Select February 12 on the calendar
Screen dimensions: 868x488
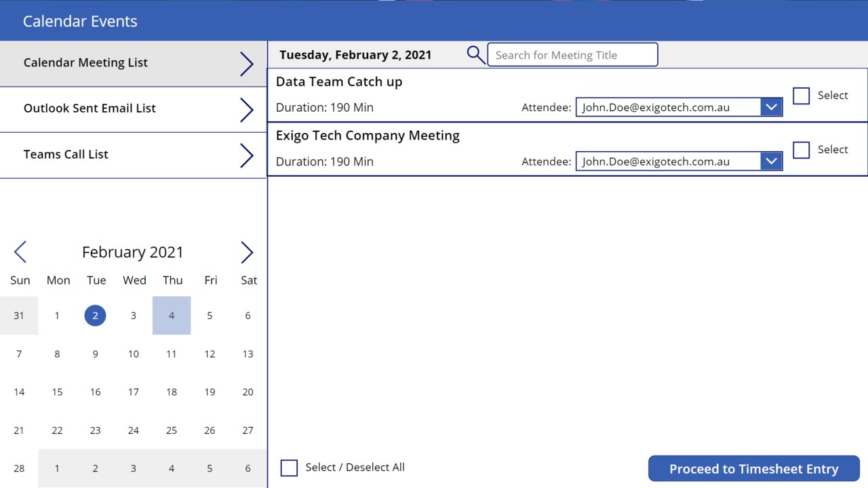(x=210, y=354)
